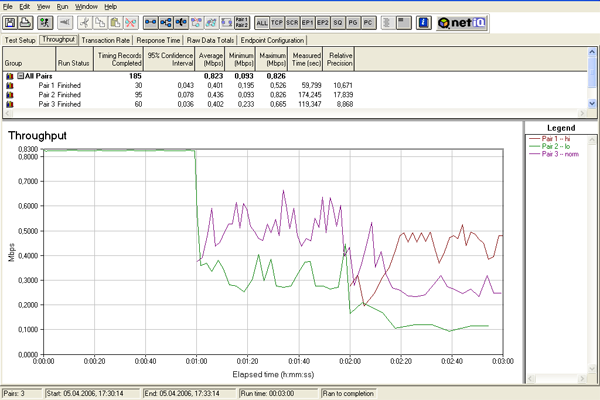600x400 pixels.
Task: Click the Add endpoint pair icon
Action: (x=150, y=23)
